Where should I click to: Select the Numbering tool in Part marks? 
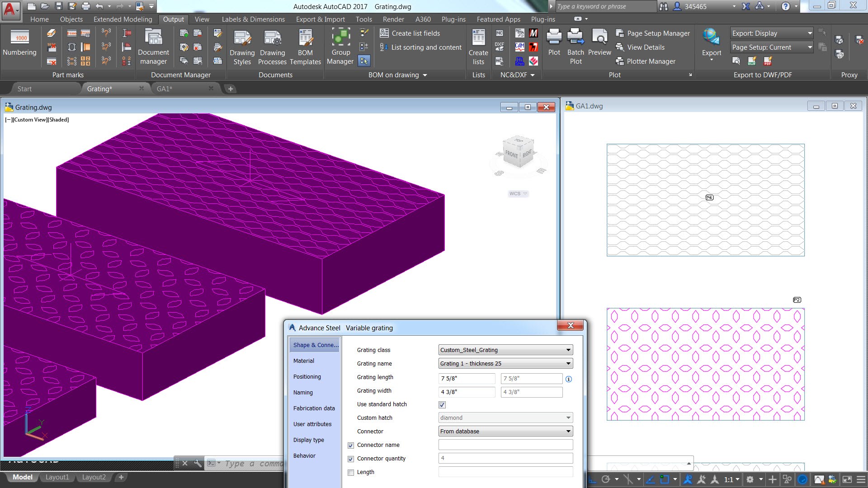[x=19, y=44]
